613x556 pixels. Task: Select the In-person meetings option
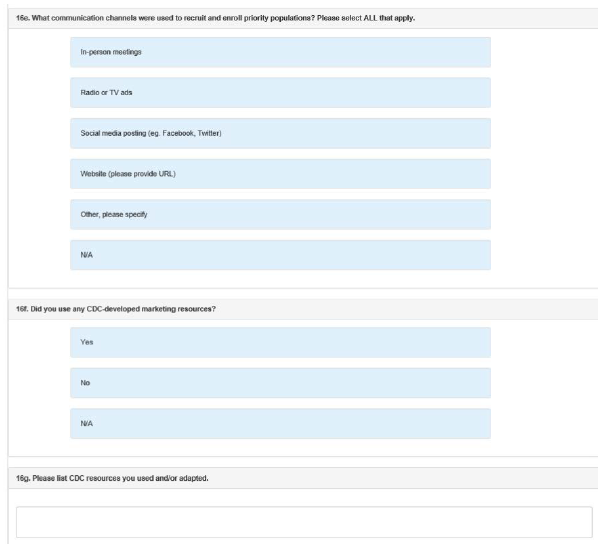280,52
